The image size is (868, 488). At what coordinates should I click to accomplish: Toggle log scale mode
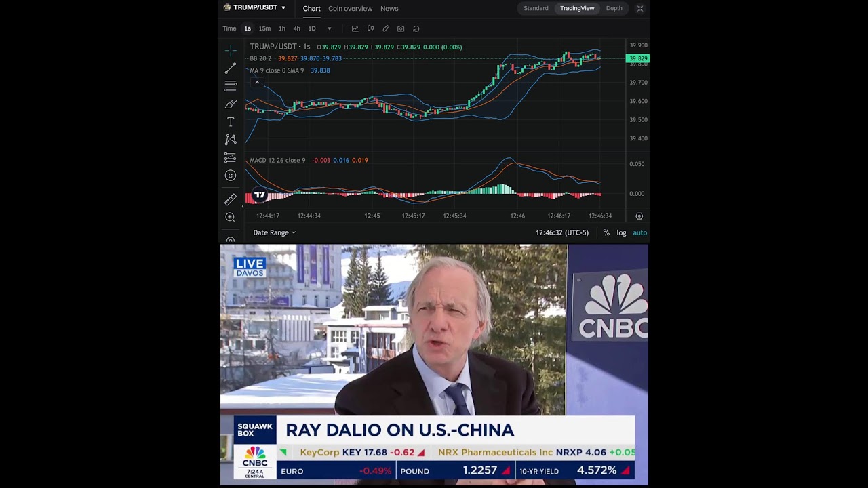[x=621, y=232]
